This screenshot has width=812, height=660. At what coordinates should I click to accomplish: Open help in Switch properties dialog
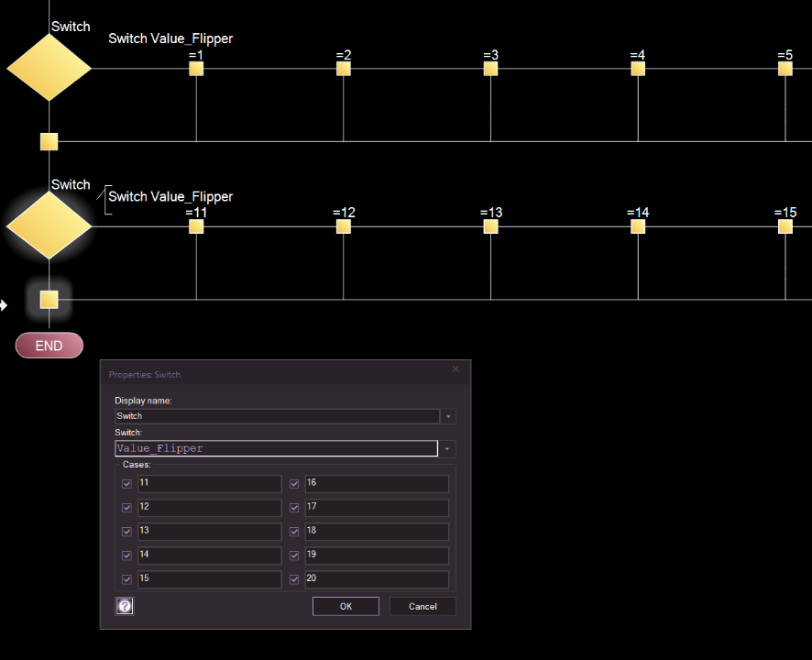(x=125, y=606)
